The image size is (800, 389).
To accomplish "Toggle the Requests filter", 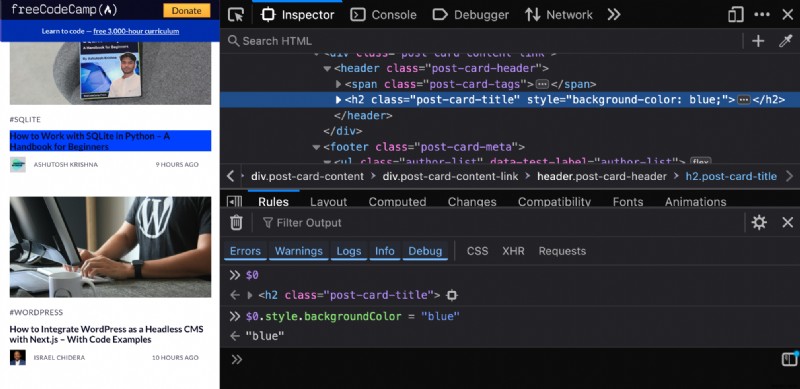I will point(562,251).
